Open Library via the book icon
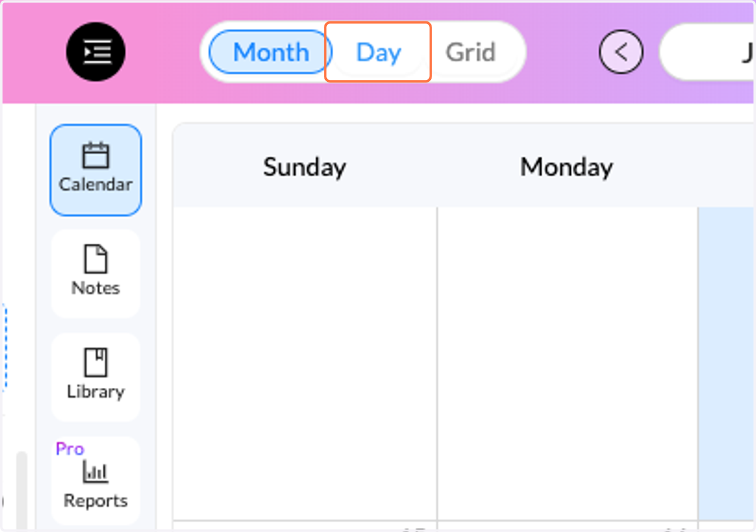756x532 pixels. 96,363
